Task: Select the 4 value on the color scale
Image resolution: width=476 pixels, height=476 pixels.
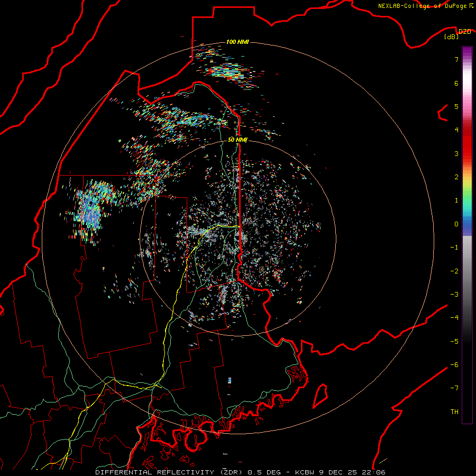Action: (456, 130)
